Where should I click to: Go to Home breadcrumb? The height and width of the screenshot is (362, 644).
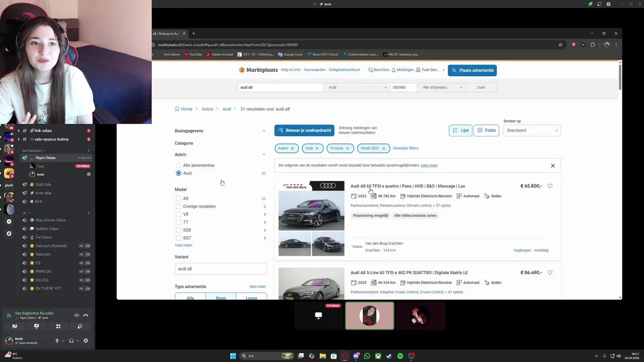184,109
